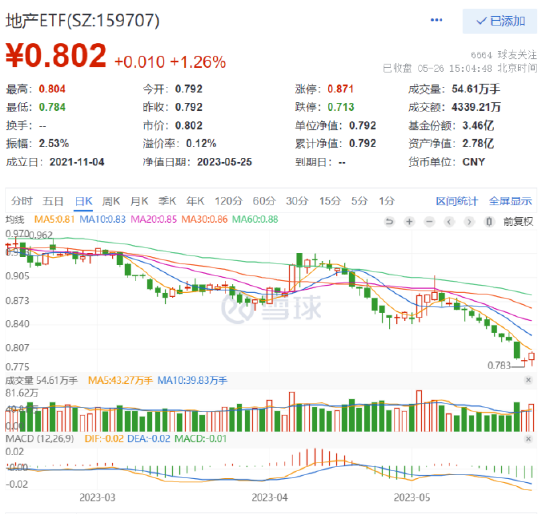This screenshot has height=515, width=550.
Task: Click the 2023-05 date axis marker
Action: 411,497
